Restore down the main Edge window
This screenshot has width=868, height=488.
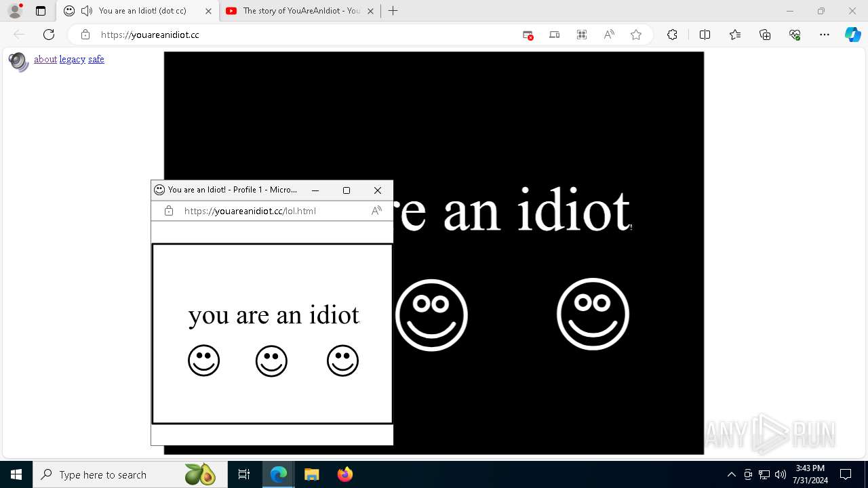pos(821,11)
